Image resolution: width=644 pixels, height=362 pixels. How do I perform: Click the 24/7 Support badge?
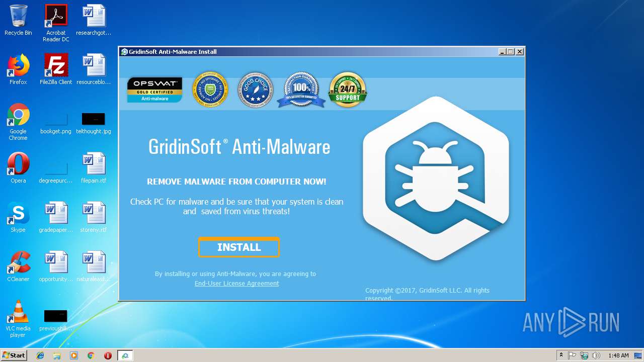pyautogui.click(x=347, y=89)
